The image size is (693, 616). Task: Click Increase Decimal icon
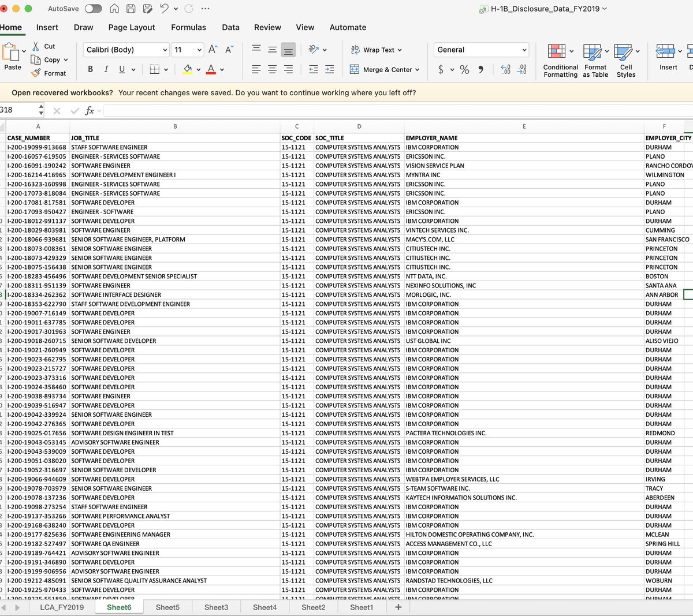(505, 69)
